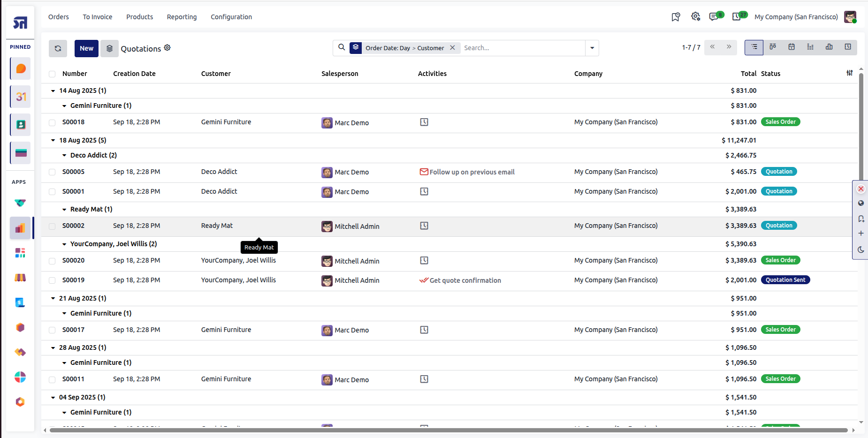The height and width of the screenshot is (438, 868).
Task: Select the S00011 row checkbox
Action: pyautogui.click(x=52, y=380)
